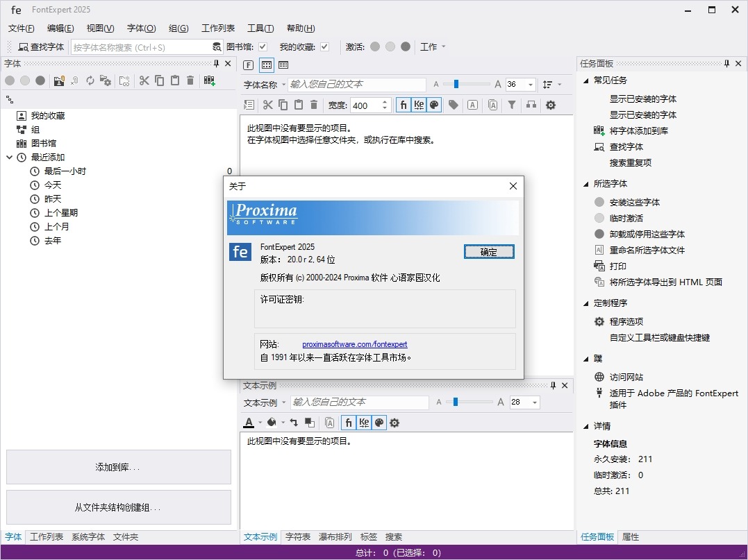
Task: Toggle the color palette button in the preview toolbar
Action: click(434, 105)
